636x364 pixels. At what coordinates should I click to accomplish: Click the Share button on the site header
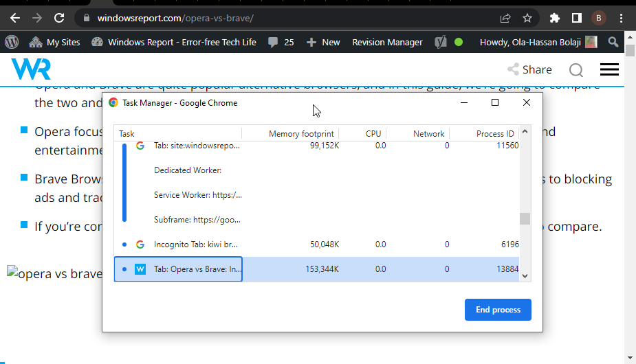(529, 70)
